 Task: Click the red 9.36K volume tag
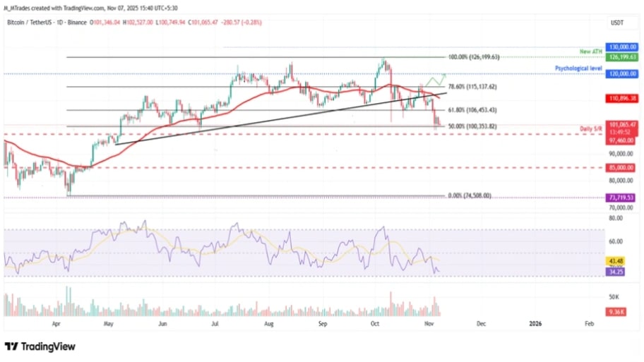[616, 310]
